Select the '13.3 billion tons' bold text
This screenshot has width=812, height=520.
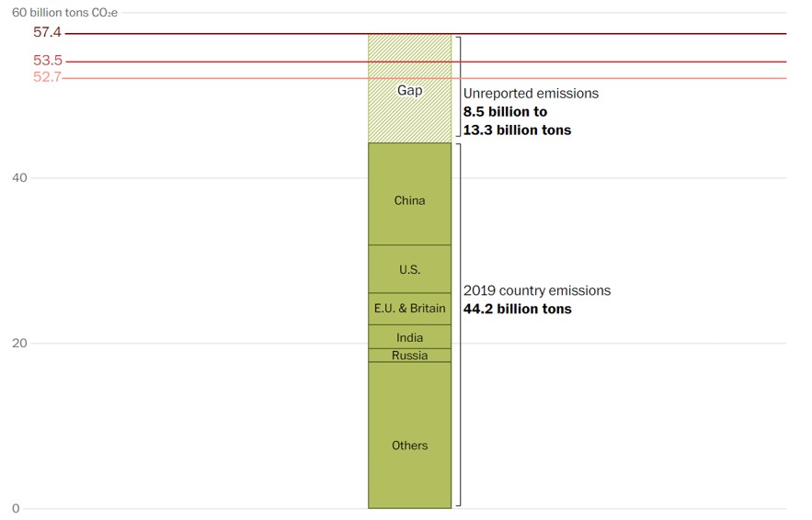pyautogui.click(x=517, y=130)
